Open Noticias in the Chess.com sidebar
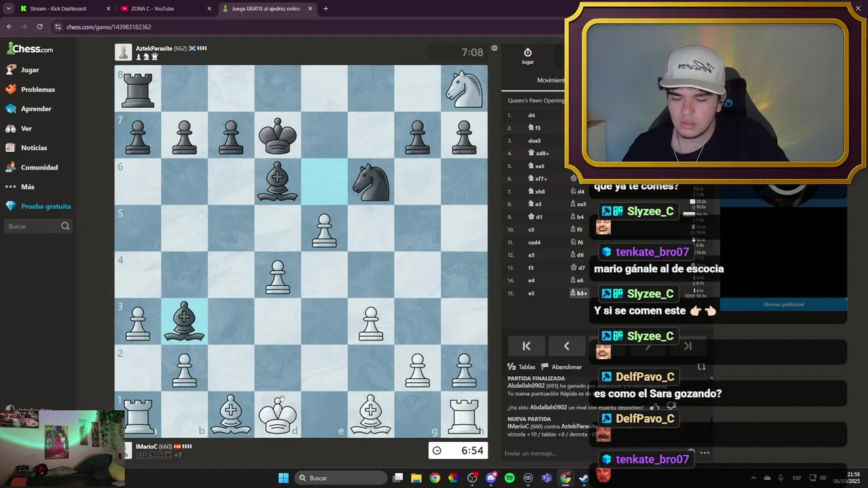The height and width of the screenshot is (488, 868). (x=26, y=148)
